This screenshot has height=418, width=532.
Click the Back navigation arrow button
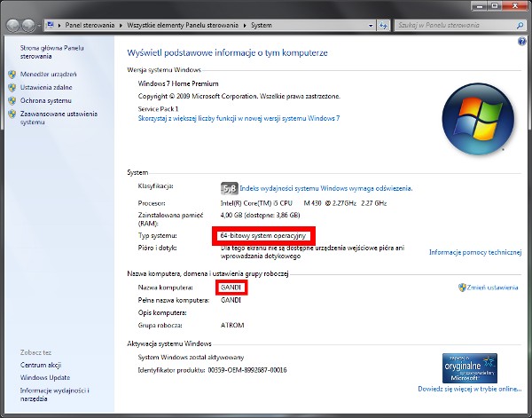click(x=12, y=25)
